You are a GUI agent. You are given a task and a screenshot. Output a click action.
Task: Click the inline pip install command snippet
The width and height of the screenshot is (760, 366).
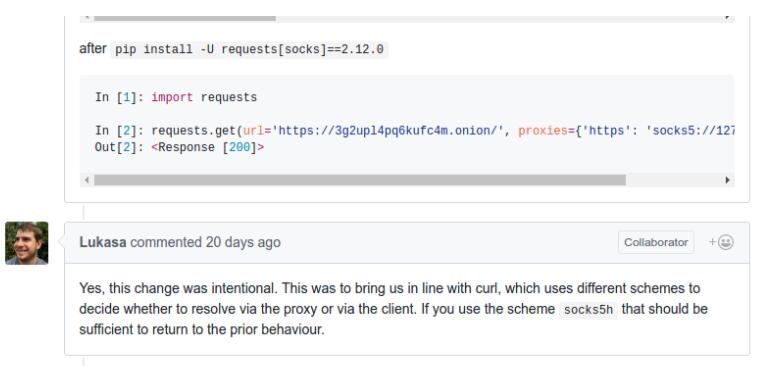(249, 50)
